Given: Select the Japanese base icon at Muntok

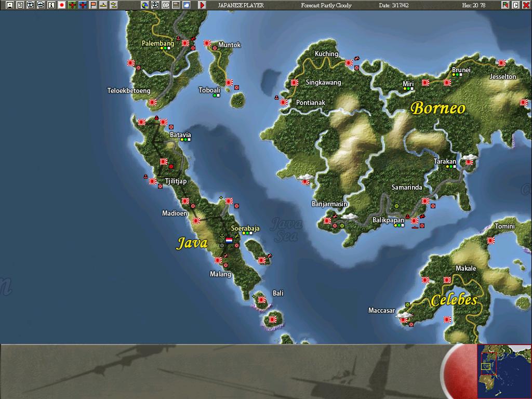Looking at the screenshot, I should [x=207, y=43].
